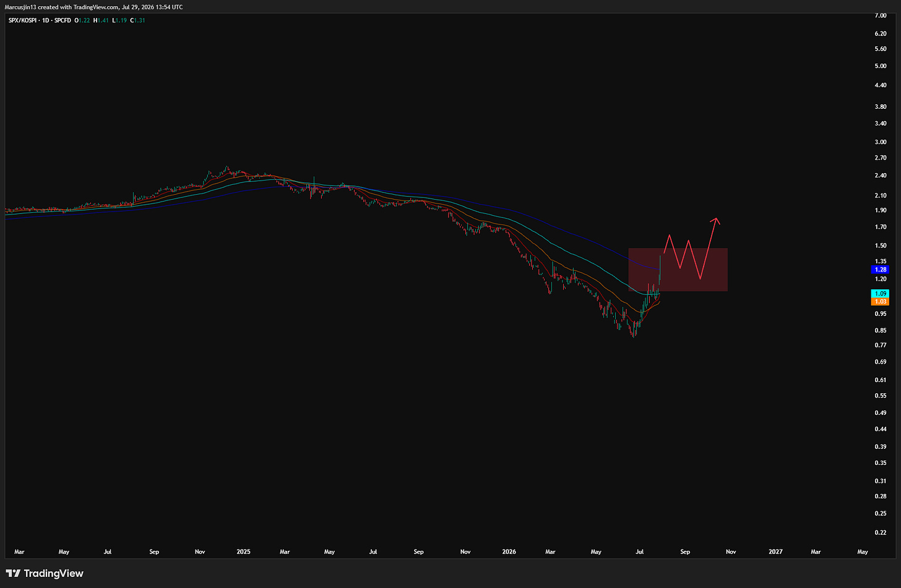901x588 pixels.
Task: Click the 0.25 price axis label
Action: pos(880,513)
